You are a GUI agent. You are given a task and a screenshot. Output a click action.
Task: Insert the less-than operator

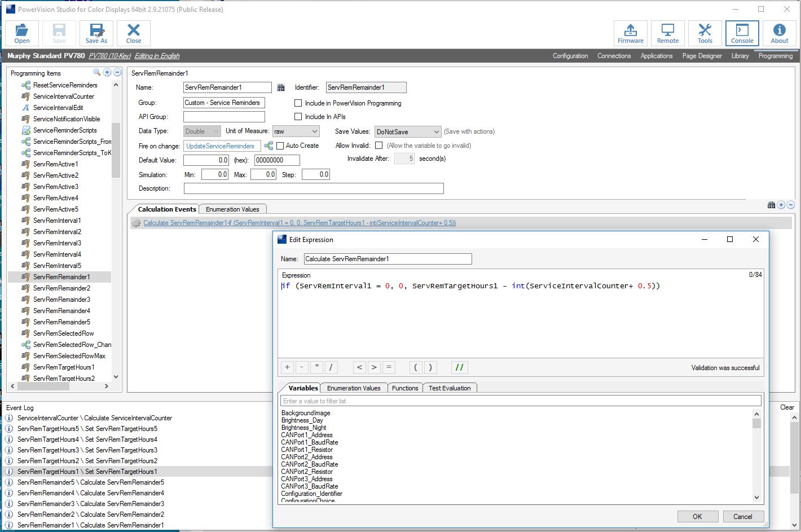(359, 367)
